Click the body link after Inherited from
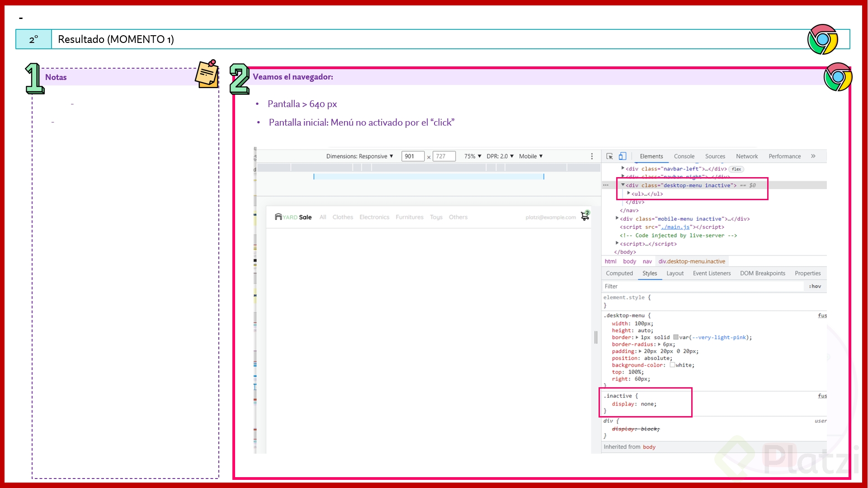This screenshot has height=488, width=868. coord(649,447)
